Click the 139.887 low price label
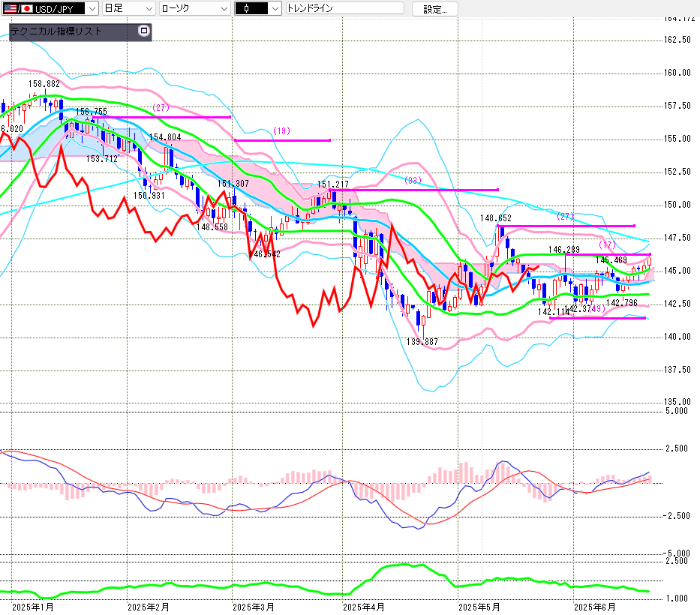700x615 pixels. coord(422,342)
